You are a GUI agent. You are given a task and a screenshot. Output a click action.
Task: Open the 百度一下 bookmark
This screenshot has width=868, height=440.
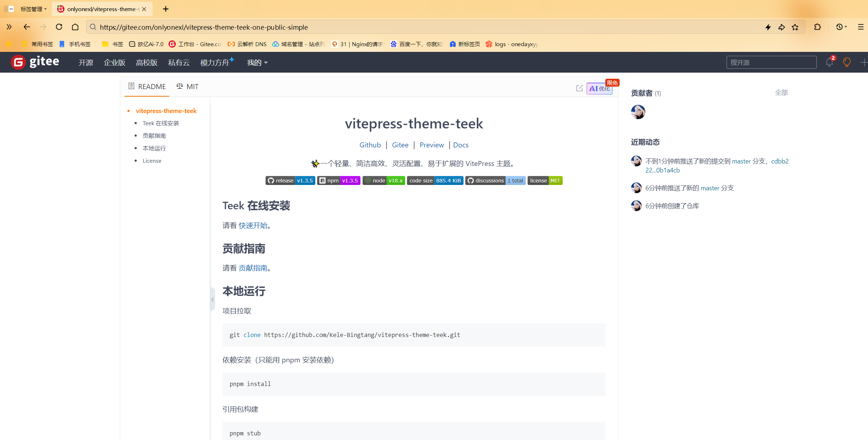point(417,44)
